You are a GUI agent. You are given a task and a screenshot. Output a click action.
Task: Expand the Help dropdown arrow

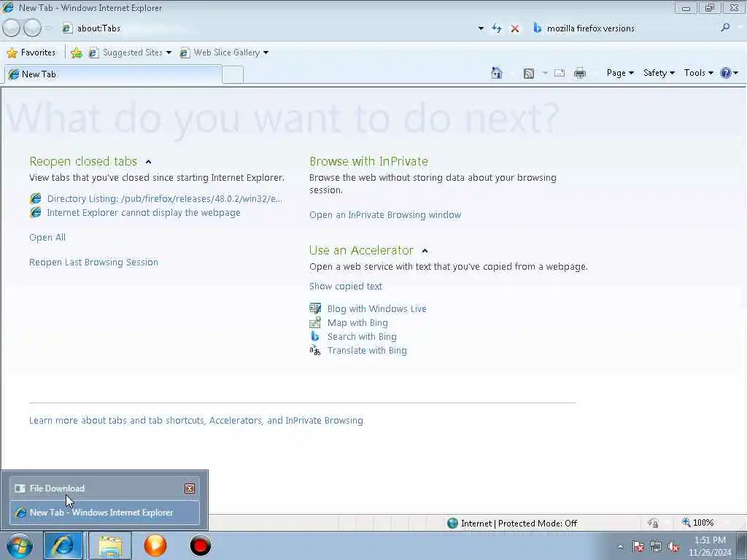point(736,73)
